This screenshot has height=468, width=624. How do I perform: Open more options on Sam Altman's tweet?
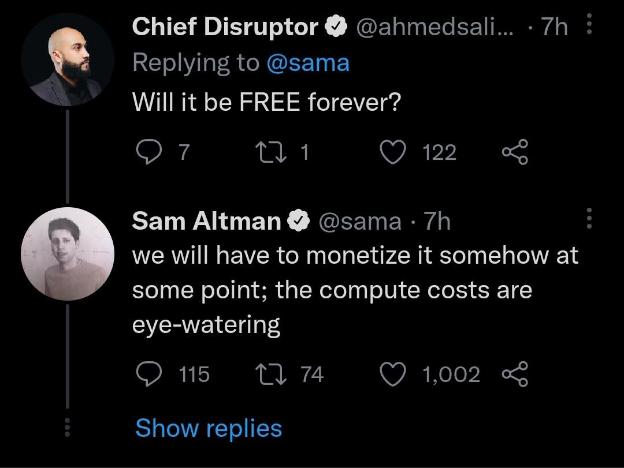coord(589,218)
